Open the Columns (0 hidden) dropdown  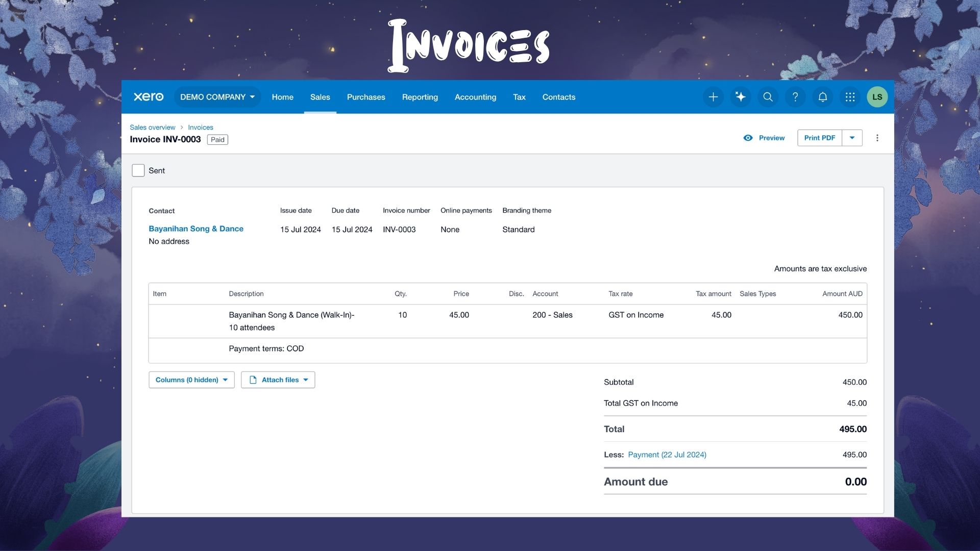pos(191,380)
